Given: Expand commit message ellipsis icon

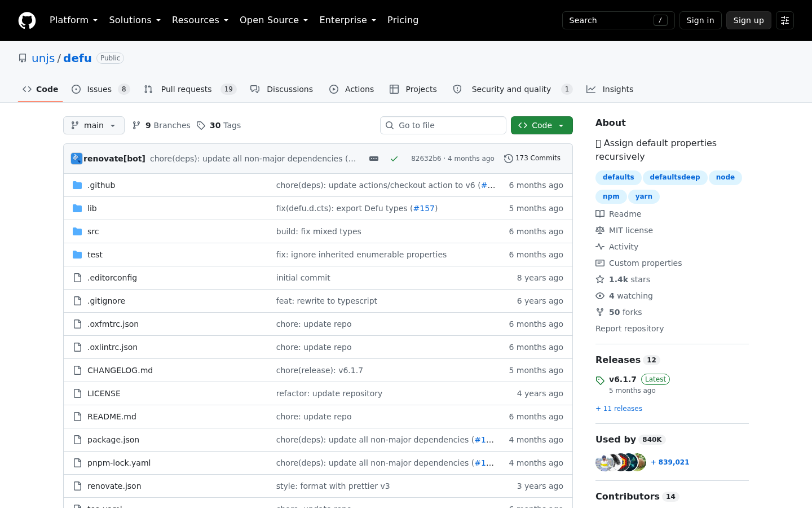Looking at the screenshot, I should coord(374,159).
